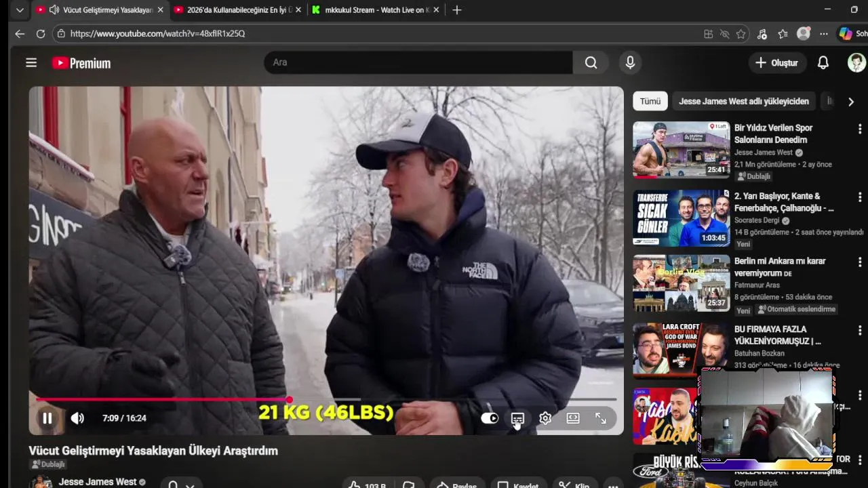Click the search magnifier button

click(591, 62)
